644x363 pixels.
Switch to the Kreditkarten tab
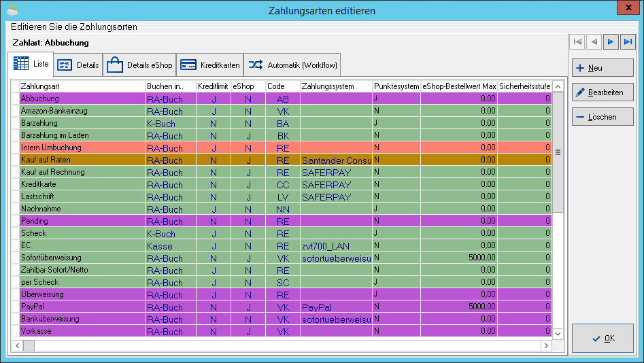210,65
